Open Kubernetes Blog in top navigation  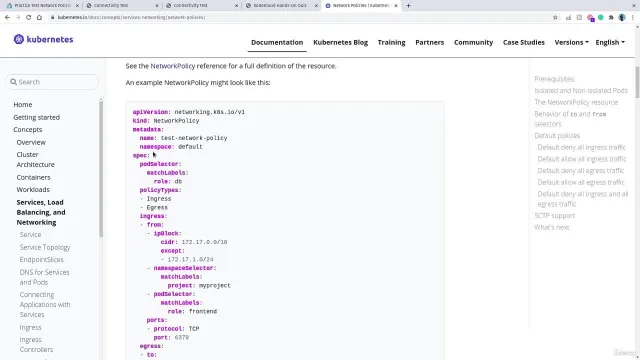pyautogui.click(x=340, y=42)
